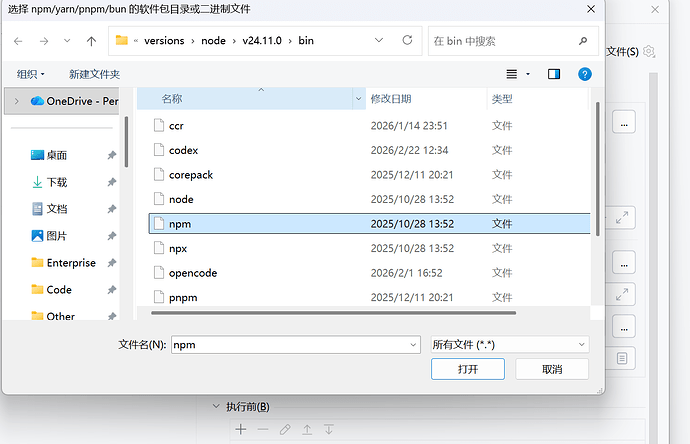Select the 桌面 quick access folder
The width and height of the screenshot is (690, 444).
point(57,155)
